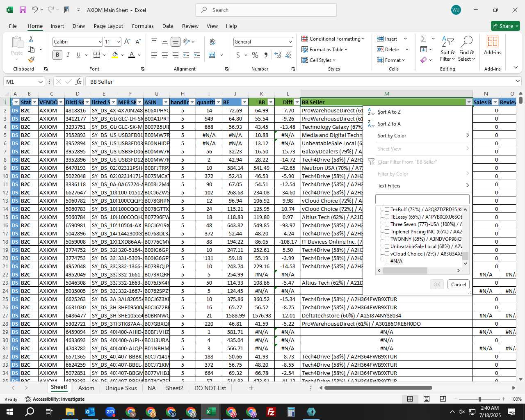Check Three Seven (777)-USA filter checkbox
525x420 pixels.
coord(387,224)
